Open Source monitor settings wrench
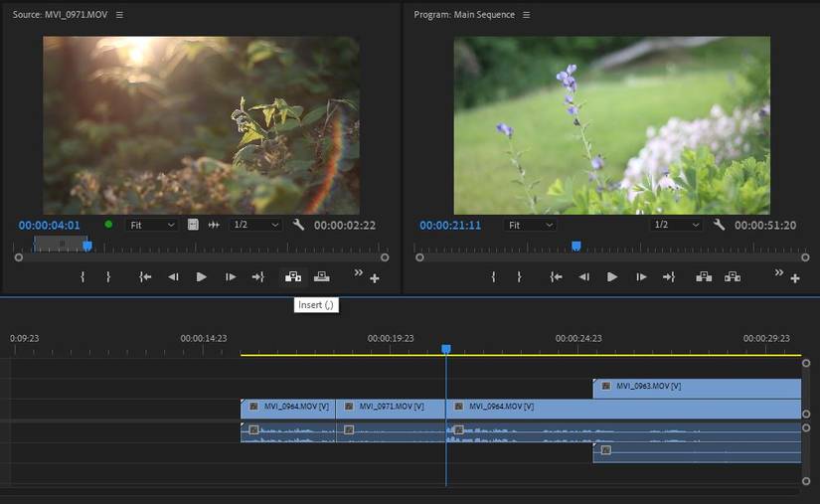 click(x=298, y=225)
